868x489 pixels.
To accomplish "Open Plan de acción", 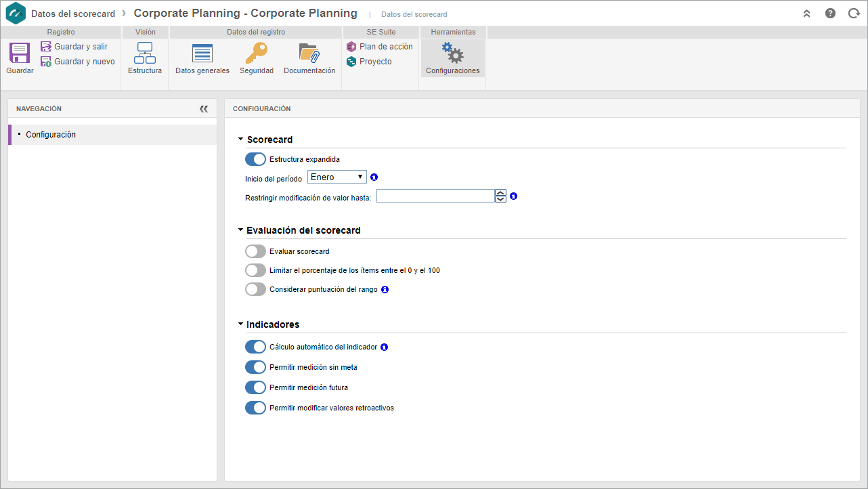I will coord(380,47).
